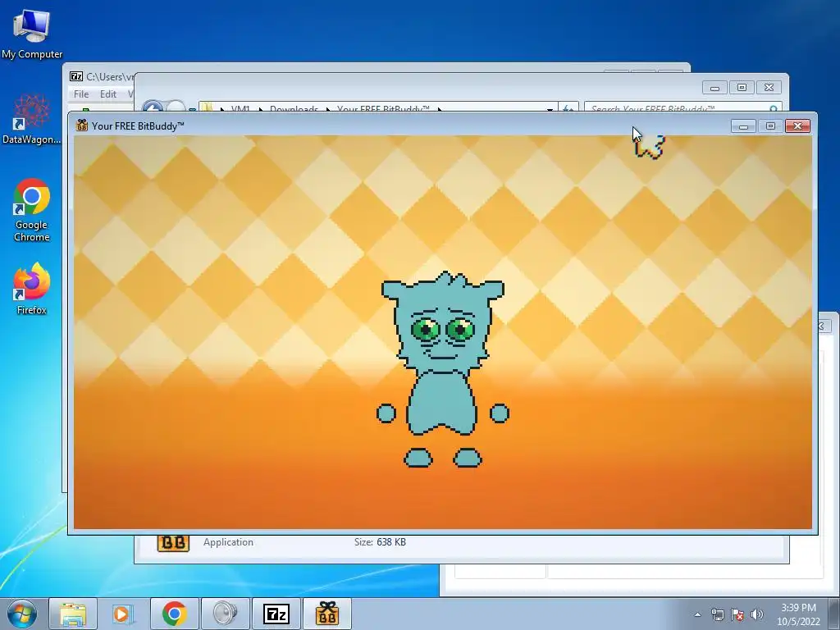Open Windows Explorer from the taskbar
Image resolution: width=840 pixels, height=630 pixels.
(73, 614)
